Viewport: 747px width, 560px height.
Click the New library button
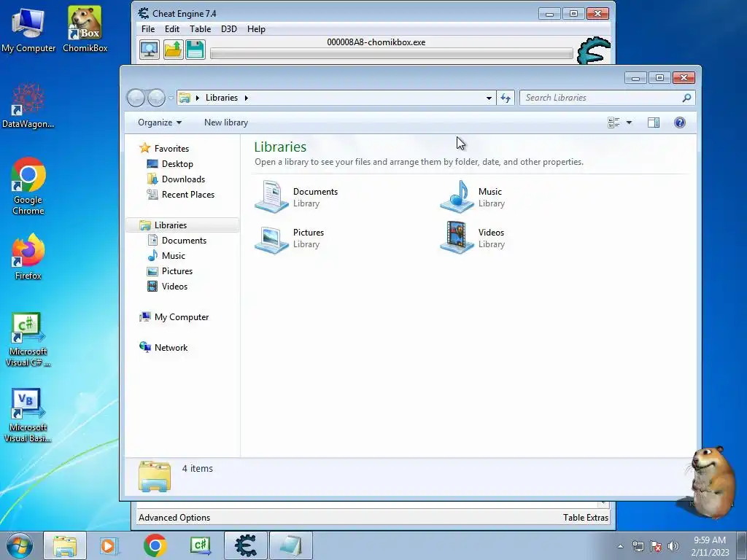coord(226,122)
